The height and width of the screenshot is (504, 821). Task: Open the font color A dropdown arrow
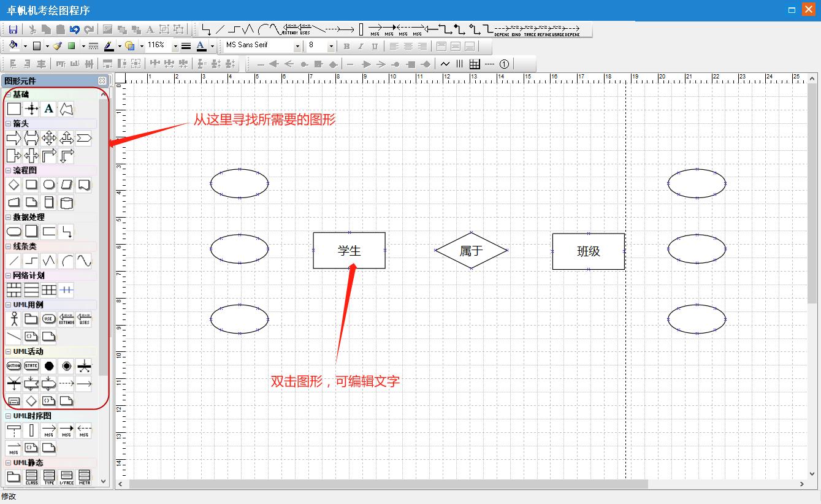click(212, 46)
